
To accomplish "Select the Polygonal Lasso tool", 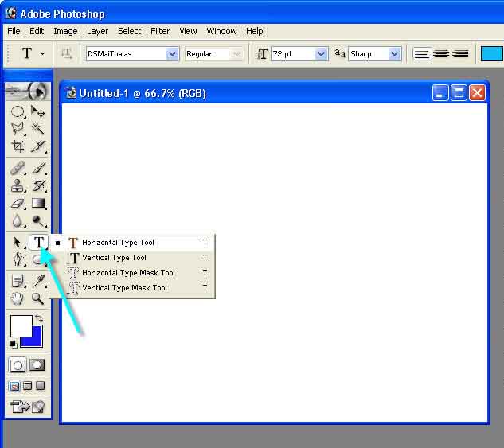I will tap(18, 129).
